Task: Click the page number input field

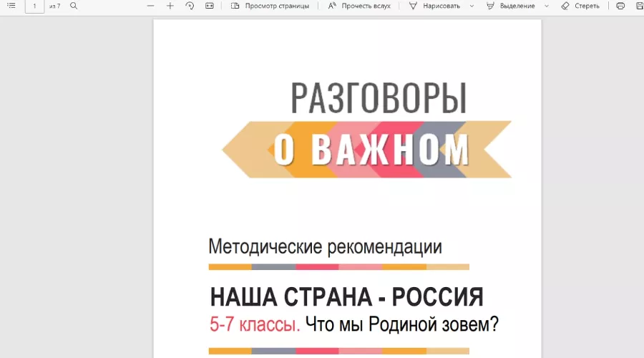Action: coord(34,6)
